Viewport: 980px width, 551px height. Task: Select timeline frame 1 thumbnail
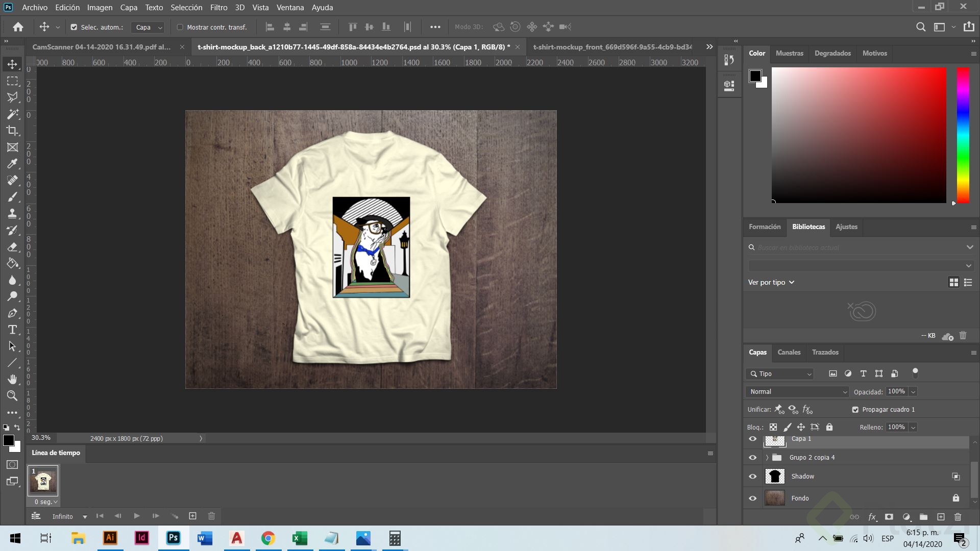(43, 481)
